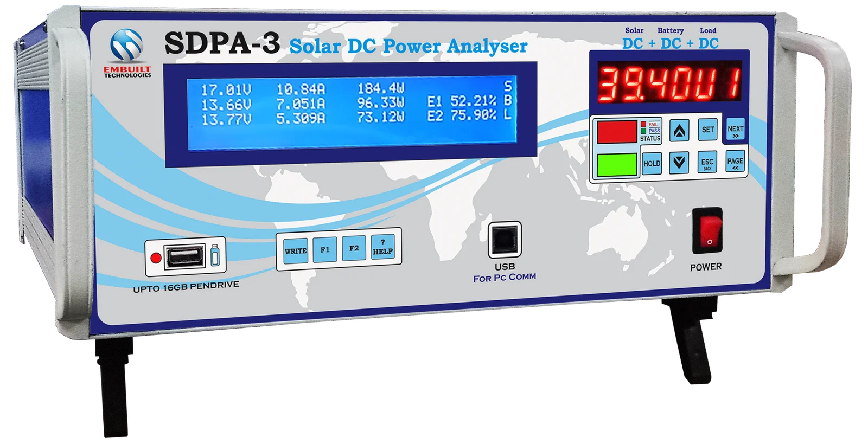This screenshot has width=868, height=444.
Task: Click the POWER label under switch
Action: [706, 267]
